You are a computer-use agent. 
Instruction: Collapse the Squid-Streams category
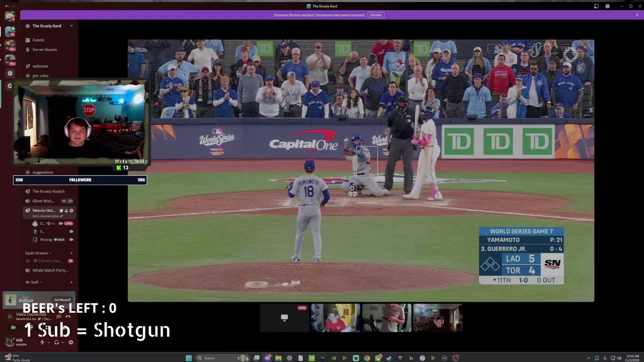38,253
